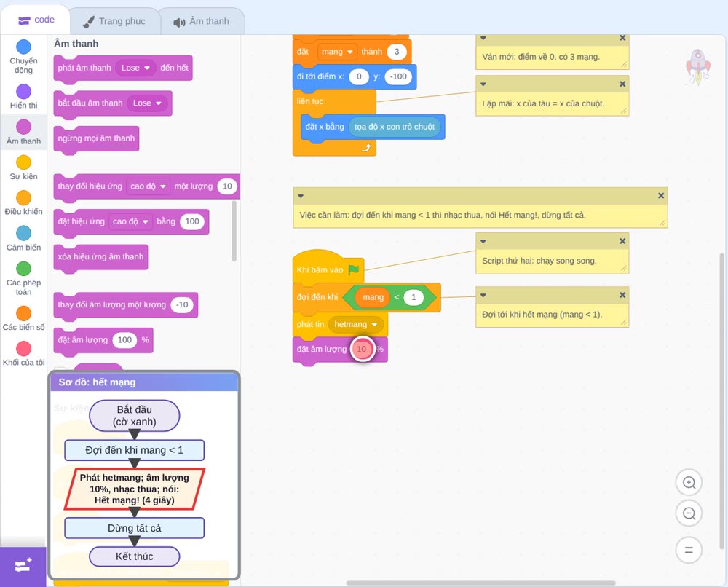Collapse the 'Lặp mãi' comment

pyautogui.click(x=483, y=84)
